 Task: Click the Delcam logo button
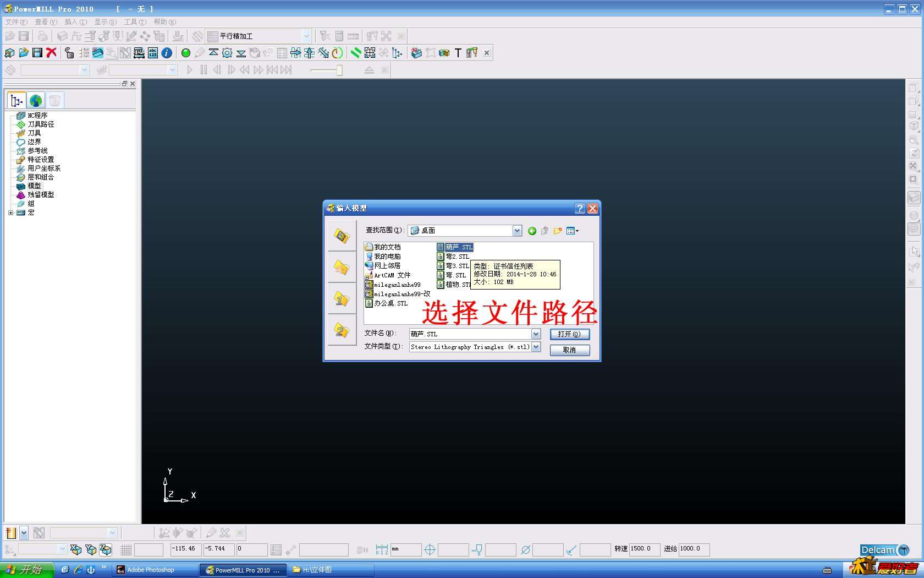(x=885, y=550)
